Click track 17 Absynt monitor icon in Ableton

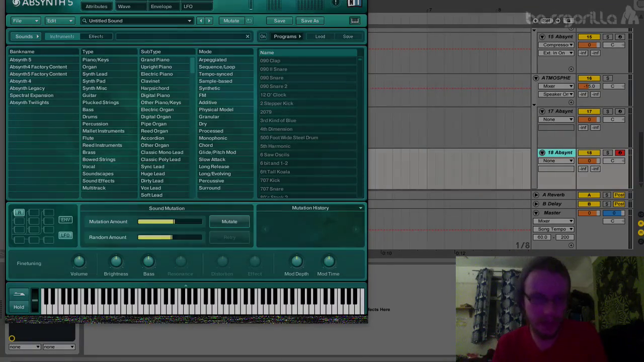[x=620, y=111]
